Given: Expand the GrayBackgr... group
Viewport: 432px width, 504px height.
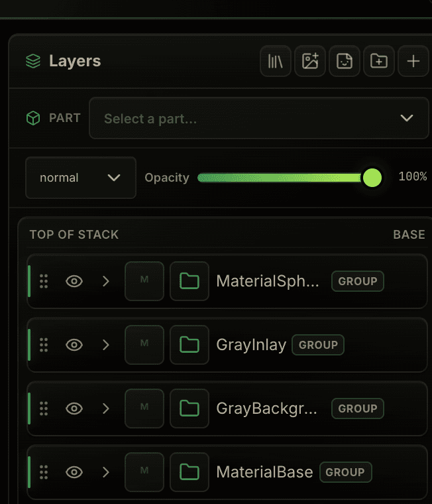Looking at the screenshot, I should click(x=106, y=409).
